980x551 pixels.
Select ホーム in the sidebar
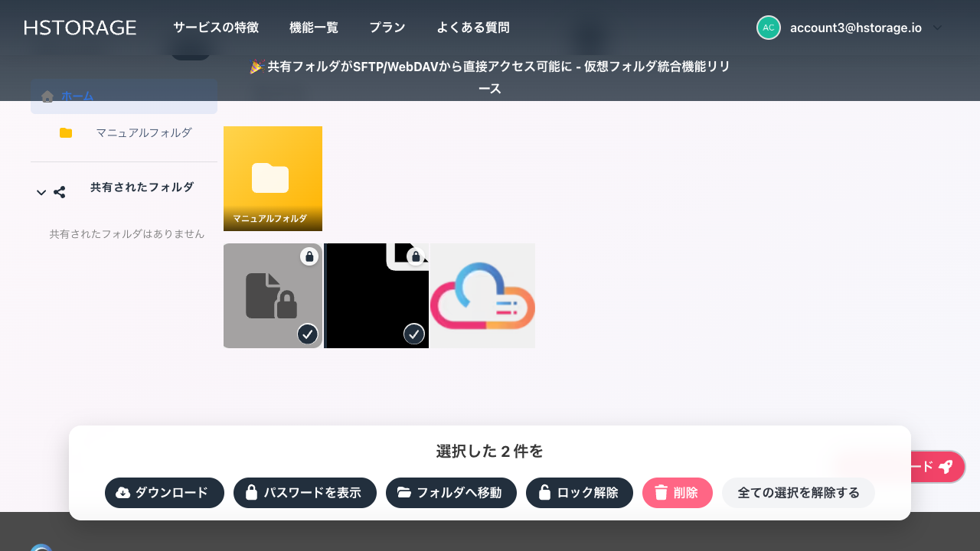124,96
